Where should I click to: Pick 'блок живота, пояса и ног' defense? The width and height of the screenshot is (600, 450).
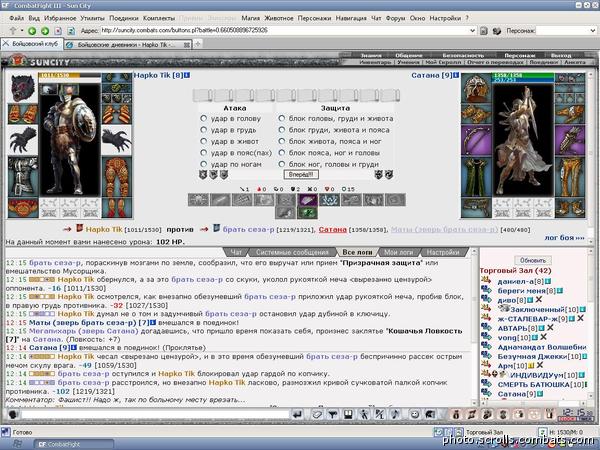[x=282, y=141]
